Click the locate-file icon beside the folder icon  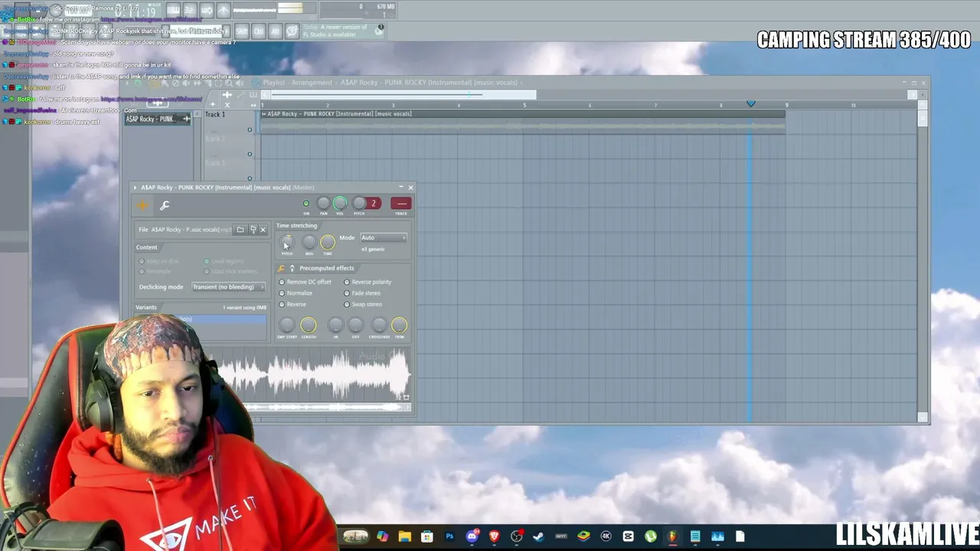pos(253,230)
